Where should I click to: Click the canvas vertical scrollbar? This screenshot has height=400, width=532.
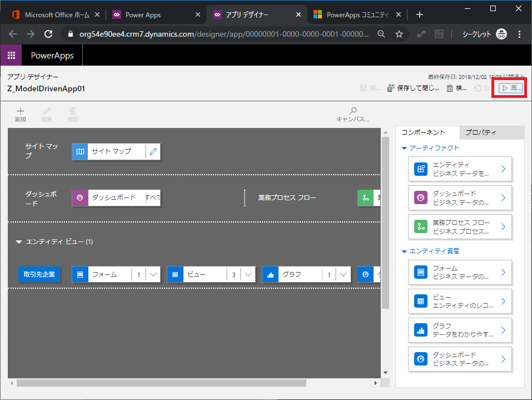pyautogui.click(x=385, y=223)
